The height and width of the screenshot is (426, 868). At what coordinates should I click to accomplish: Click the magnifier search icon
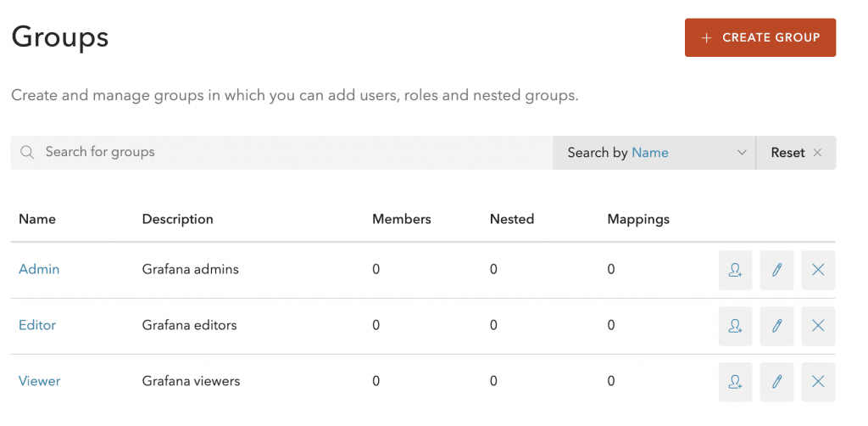pyautogui.click(x=27, y=153)
